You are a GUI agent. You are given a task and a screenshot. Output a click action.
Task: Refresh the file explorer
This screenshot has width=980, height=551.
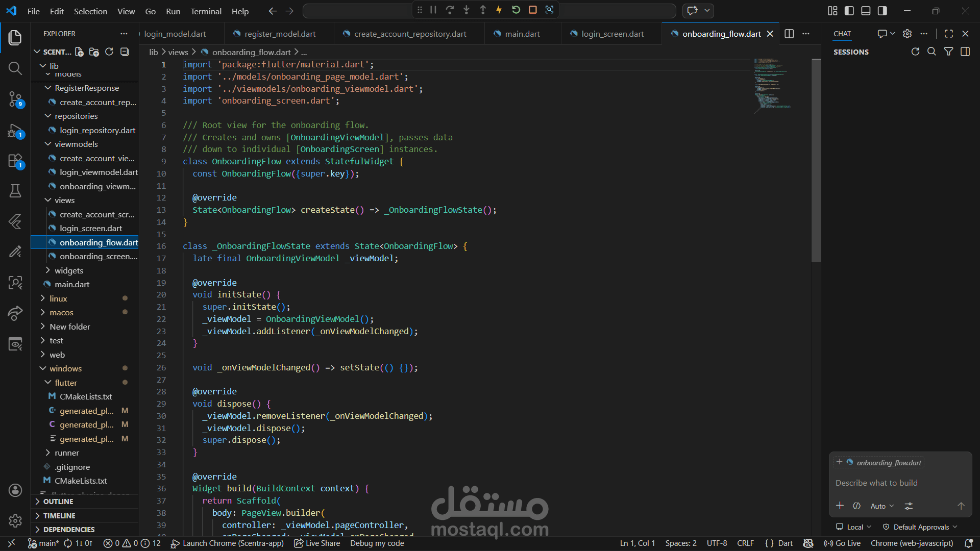coord(109,52)
